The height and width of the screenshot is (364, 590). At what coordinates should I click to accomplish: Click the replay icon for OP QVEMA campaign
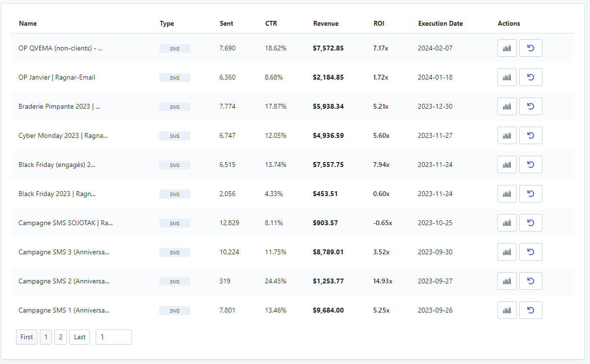pos(531,48)
